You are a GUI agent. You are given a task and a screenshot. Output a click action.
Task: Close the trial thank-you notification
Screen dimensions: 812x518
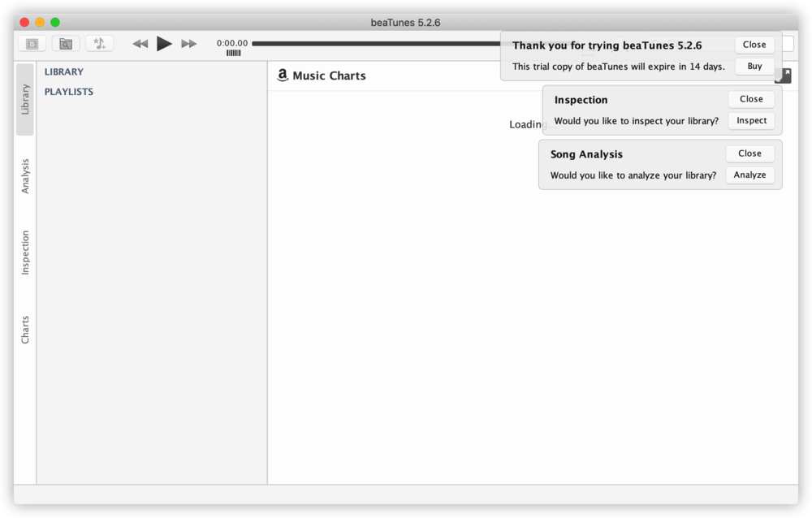click(754, 45)
